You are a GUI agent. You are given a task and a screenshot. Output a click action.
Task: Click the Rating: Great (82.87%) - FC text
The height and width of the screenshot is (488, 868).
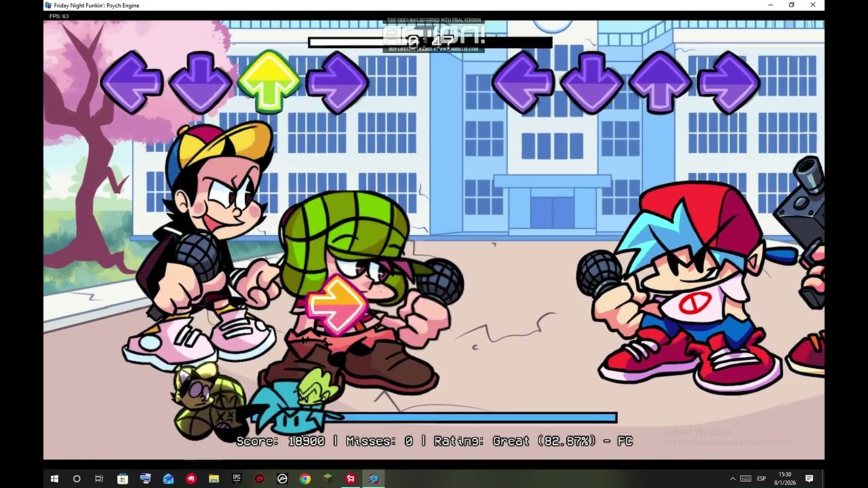coord(533,441)
